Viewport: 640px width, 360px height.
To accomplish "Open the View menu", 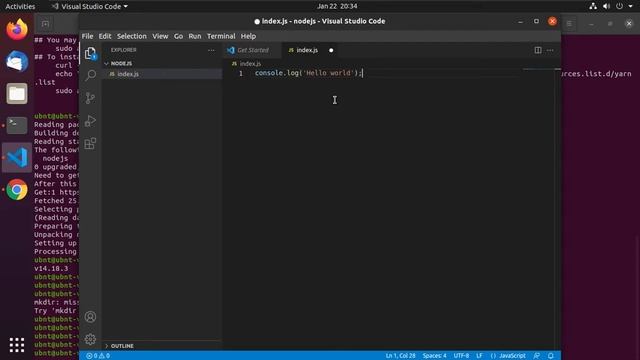I will click(x=160, y=36).
